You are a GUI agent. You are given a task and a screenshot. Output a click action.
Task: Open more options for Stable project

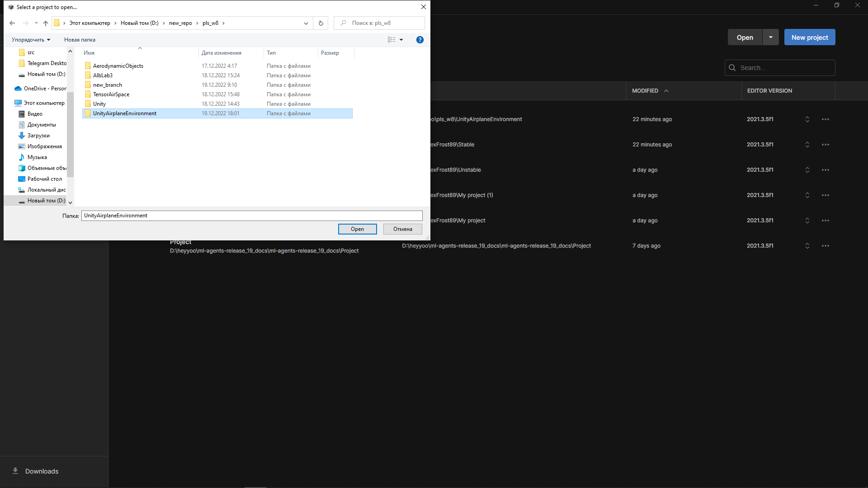pyautogui.click(x=826, y=145)
